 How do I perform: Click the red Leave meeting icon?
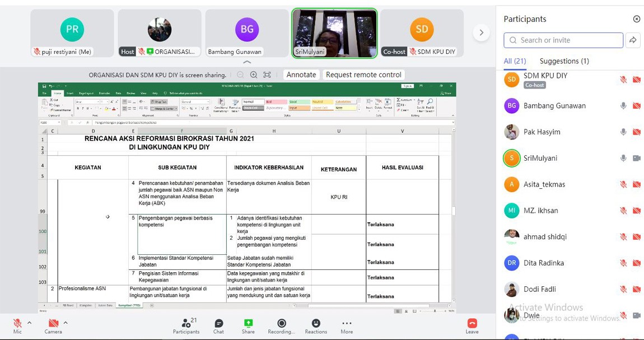click(472, 323)
